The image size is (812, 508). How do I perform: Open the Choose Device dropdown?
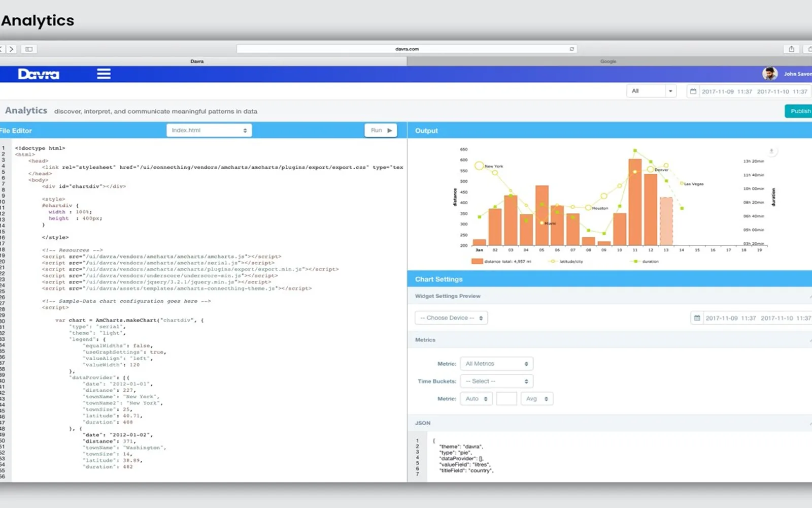[x=451, y=318]
